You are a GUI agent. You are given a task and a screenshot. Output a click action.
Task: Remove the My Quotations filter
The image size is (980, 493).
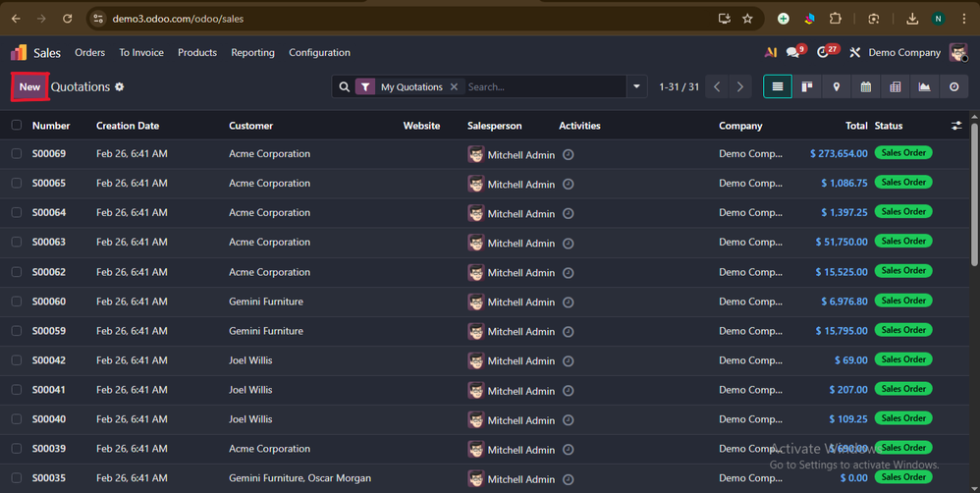[455, 86]
